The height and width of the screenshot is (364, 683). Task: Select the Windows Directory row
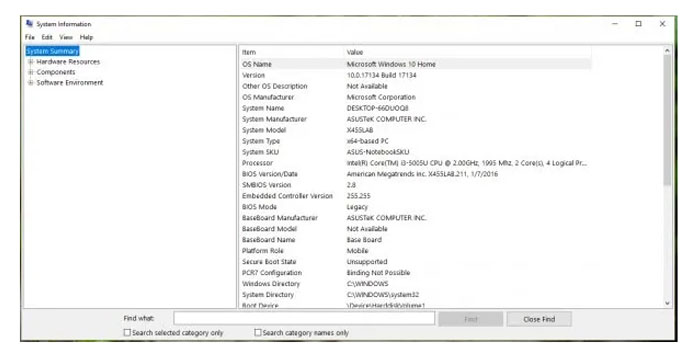coord(416,283)
